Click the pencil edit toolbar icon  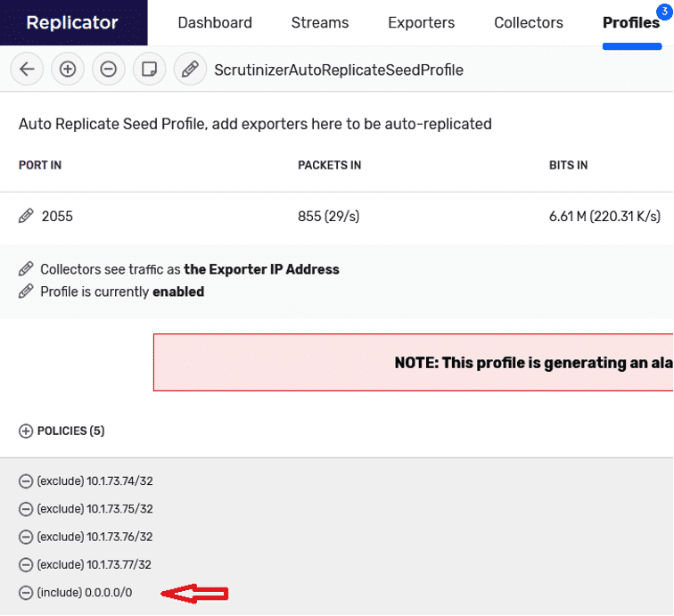pyautogui.click(x=190, y=70)
